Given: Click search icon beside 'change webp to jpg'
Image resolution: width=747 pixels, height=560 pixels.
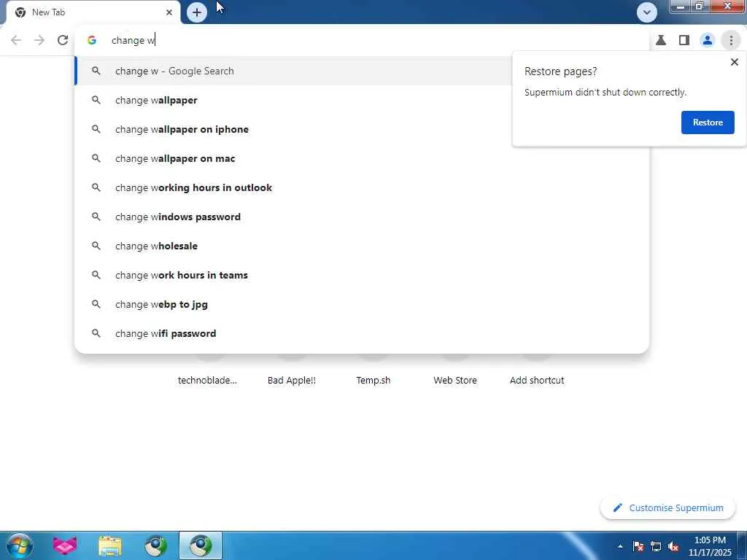Looking at the screenshot, I should click(96, 304).
